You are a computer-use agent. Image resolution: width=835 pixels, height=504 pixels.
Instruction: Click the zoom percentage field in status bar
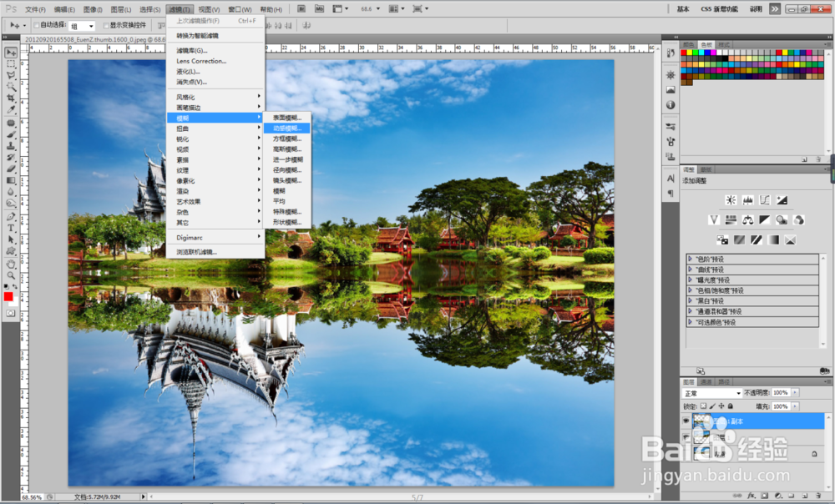coord(32,497)
